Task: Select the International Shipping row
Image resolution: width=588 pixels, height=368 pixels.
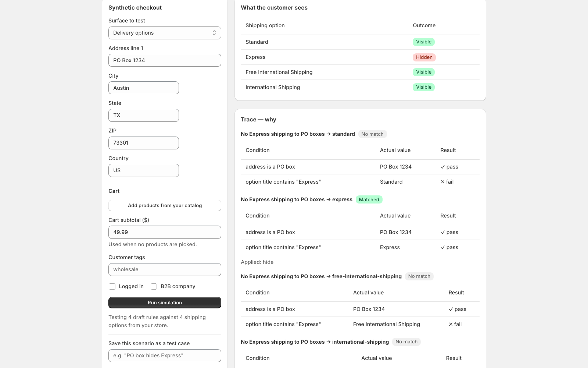Action: (360, 87)
